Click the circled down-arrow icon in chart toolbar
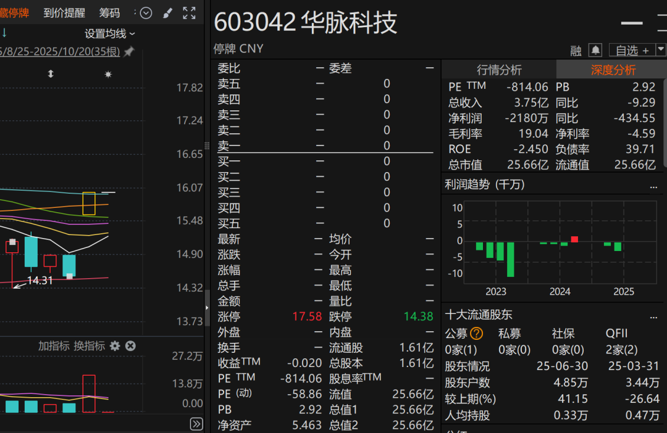This screenshot has height=433, width=667. point(146,13)
